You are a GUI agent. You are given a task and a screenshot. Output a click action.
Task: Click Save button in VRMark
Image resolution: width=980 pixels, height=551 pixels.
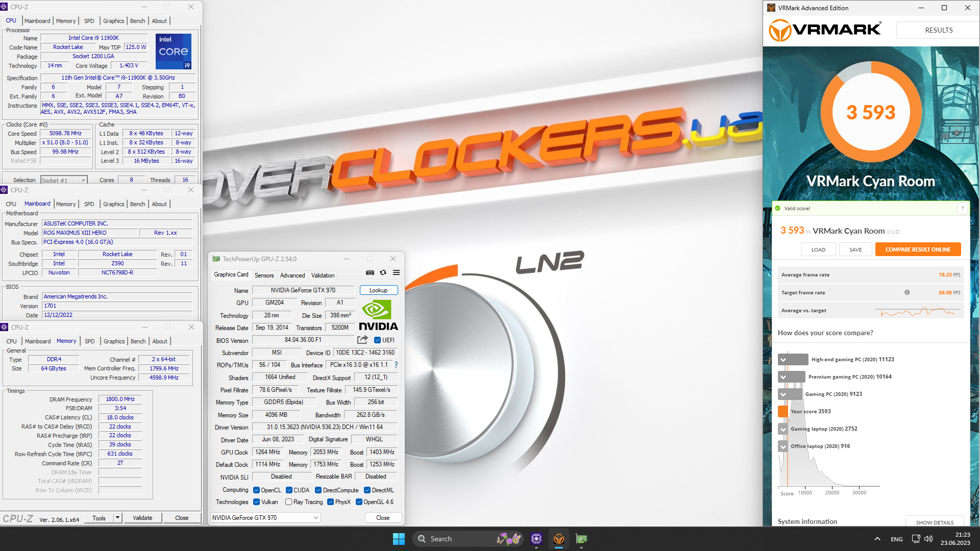pos(855,249)
